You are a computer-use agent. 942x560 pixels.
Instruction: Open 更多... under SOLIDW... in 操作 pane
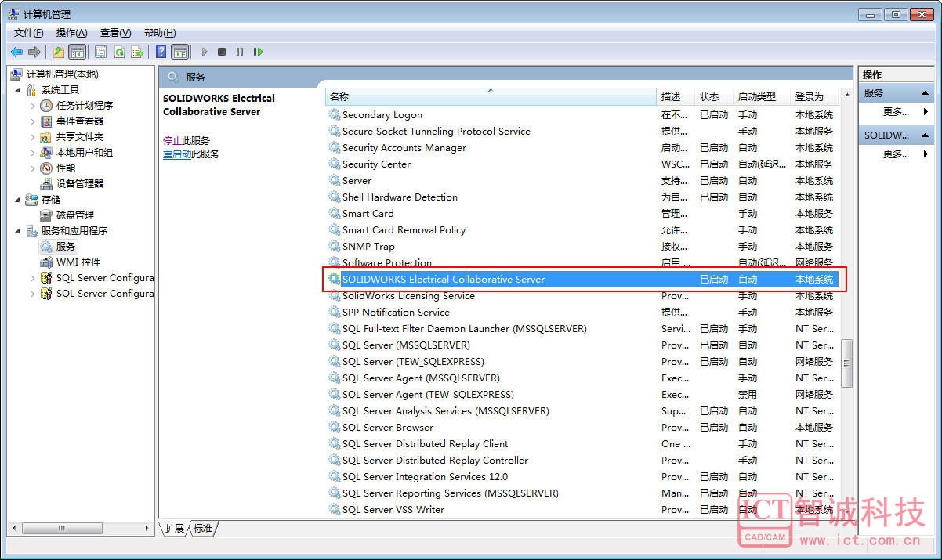coord(896,154)
